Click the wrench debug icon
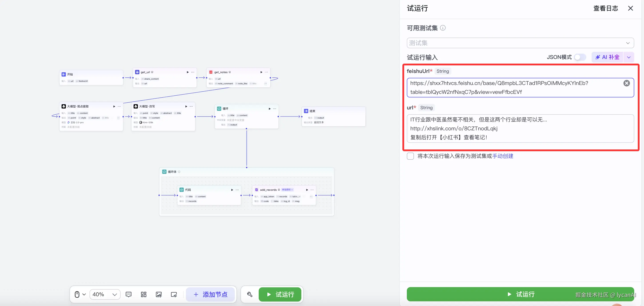Viewport: 644px width, 306px height. [x=250, y=294]
